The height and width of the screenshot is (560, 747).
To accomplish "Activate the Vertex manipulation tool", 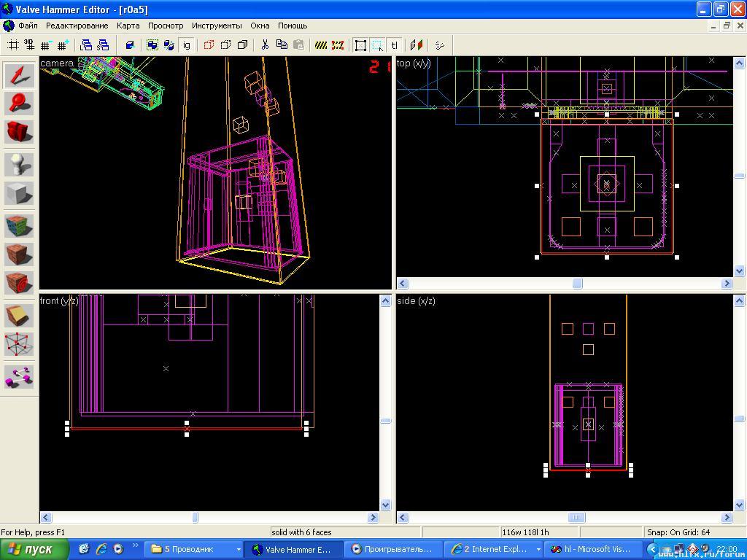I will (x=19, y=345).
